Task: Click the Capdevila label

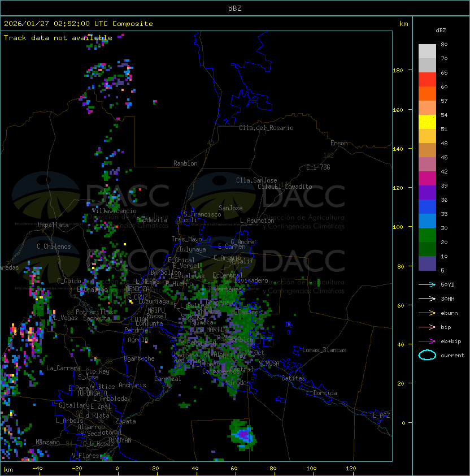Action: (151, 220)
